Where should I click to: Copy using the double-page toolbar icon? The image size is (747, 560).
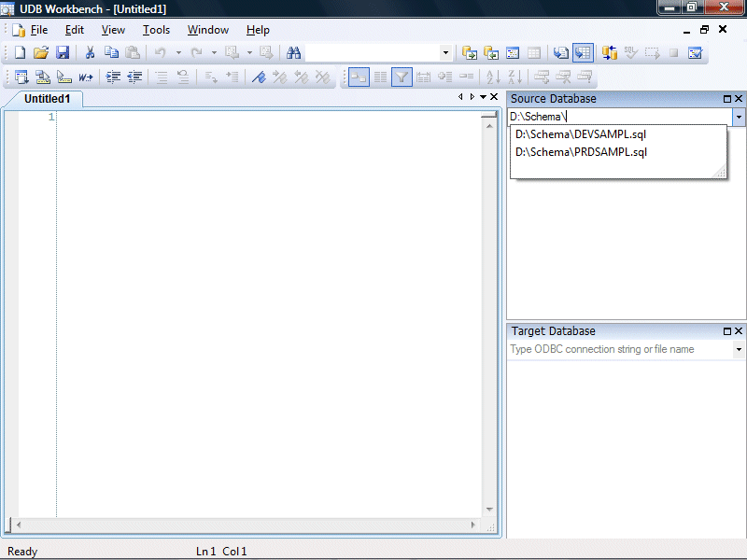111,52
